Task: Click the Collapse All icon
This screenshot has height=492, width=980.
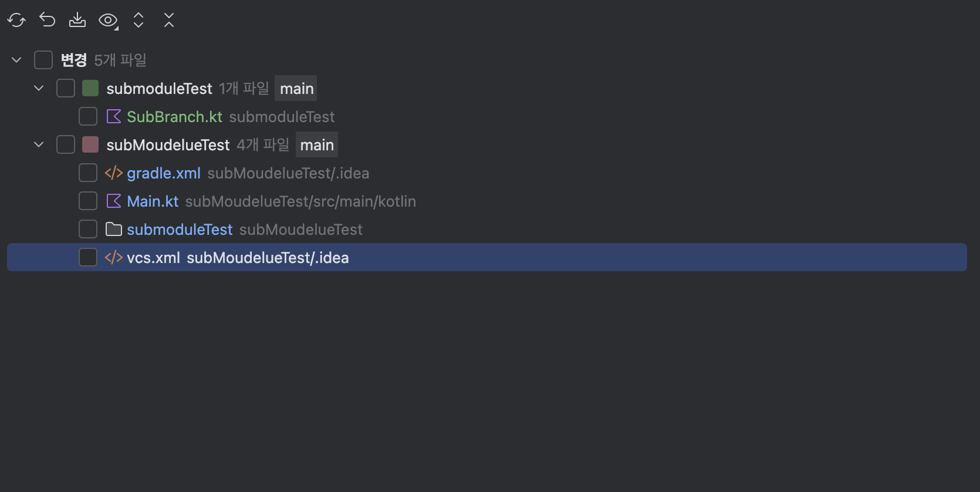Action: [x=169, y=19]
